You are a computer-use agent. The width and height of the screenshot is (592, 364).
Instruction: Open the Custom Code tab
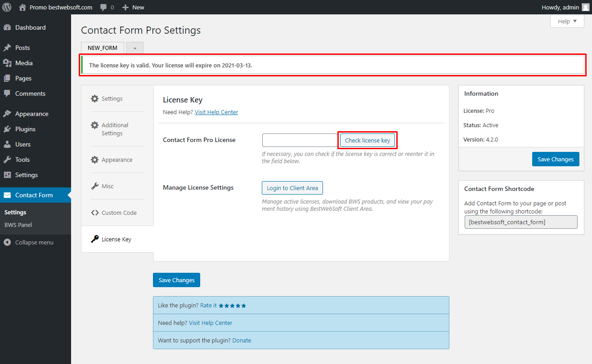click(117, 213)
